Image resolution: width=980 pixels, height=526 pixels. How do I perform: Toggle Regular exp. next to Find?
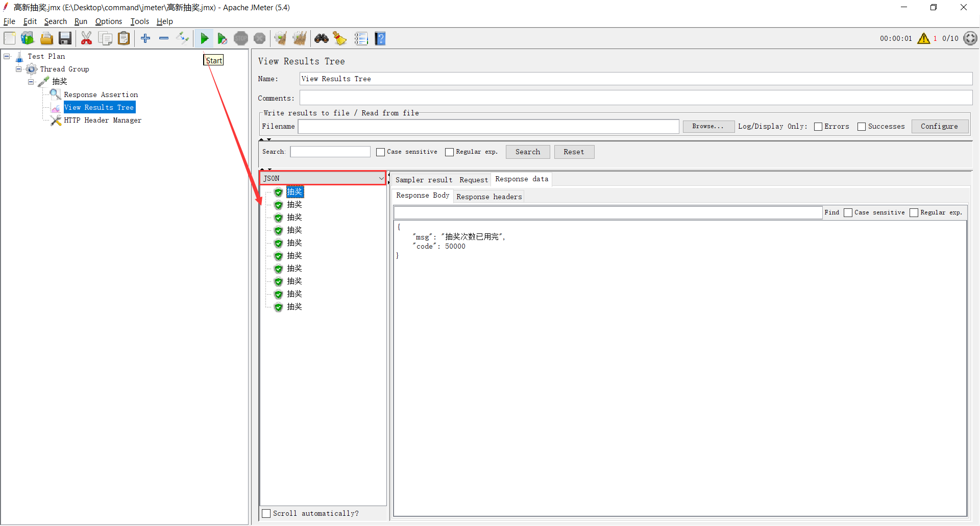click(x=914, y=212)
